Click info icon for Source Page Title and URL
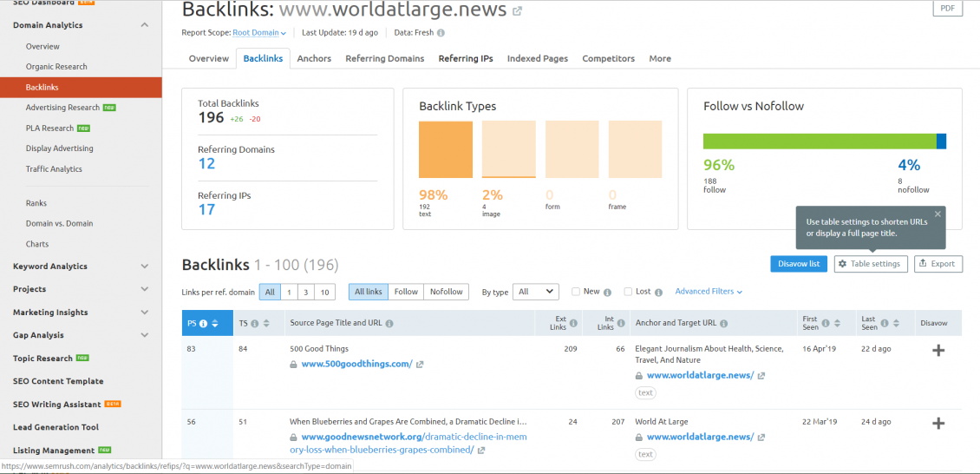Viewport: 980px width, 474px height. pyautogui.click(x=389, y=323)
